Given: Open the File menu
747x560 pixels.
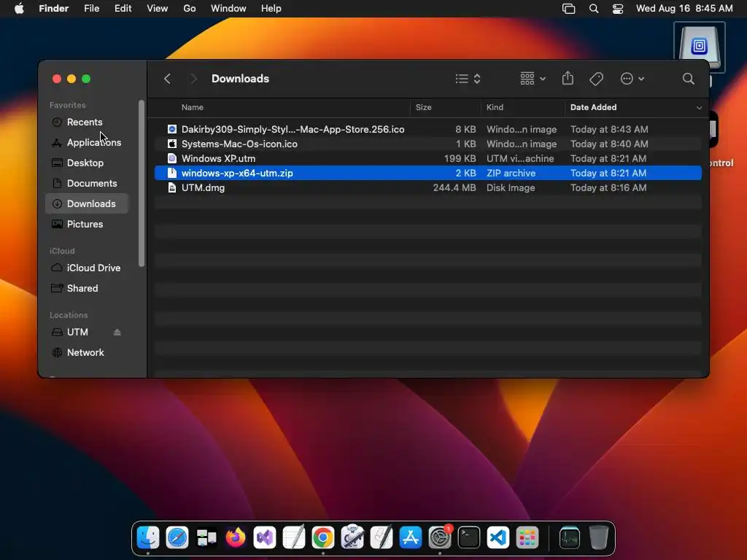Looking at the screenshot, I should click(x=91, y=9).
